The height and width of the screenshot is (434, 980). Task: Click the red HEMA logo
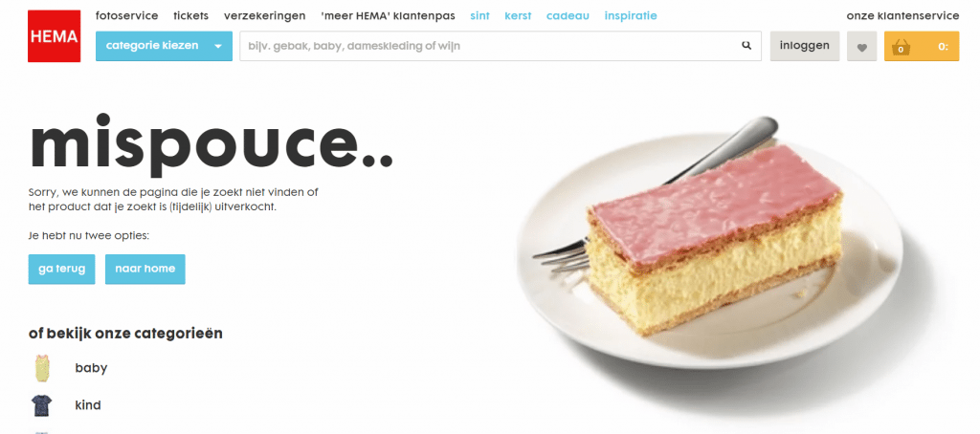pos(55,36)
